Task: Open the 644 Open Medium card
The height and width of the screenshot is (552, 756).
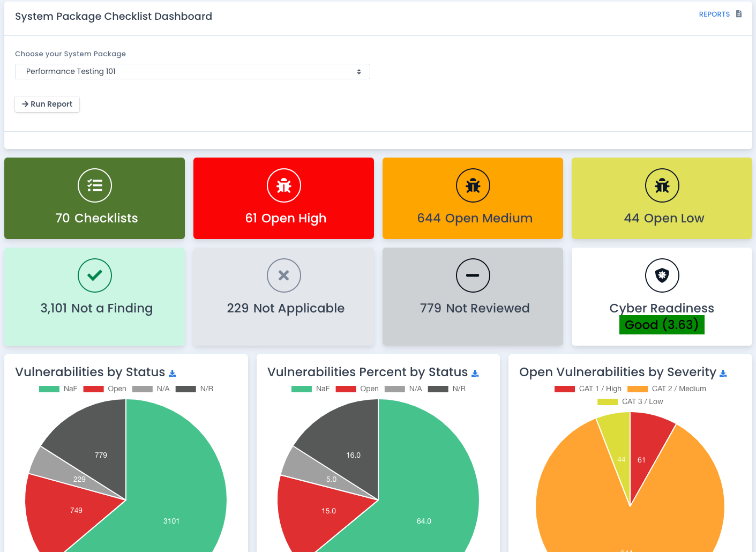Action: point(473,198)
